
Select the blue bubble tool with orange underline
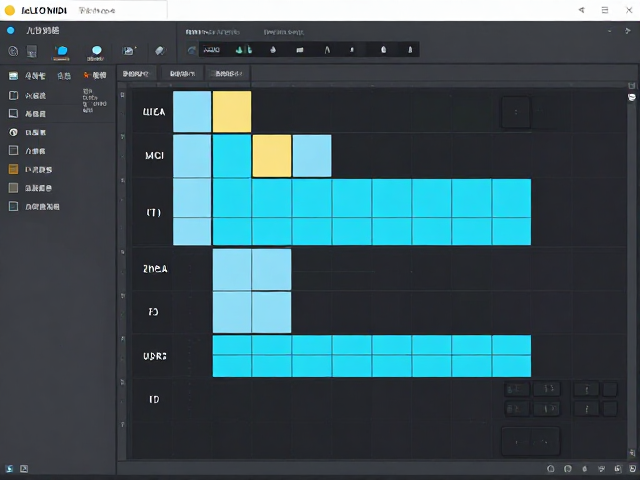click(x=62, y=52)
